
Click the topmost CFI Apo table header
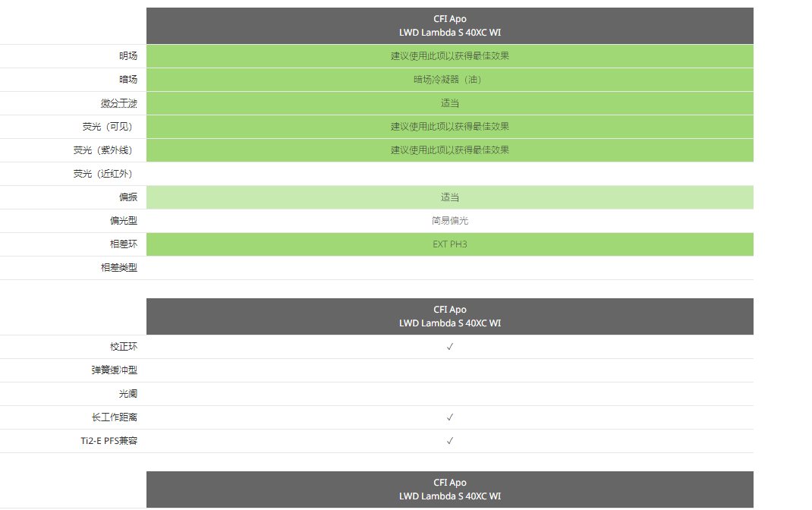450,26
